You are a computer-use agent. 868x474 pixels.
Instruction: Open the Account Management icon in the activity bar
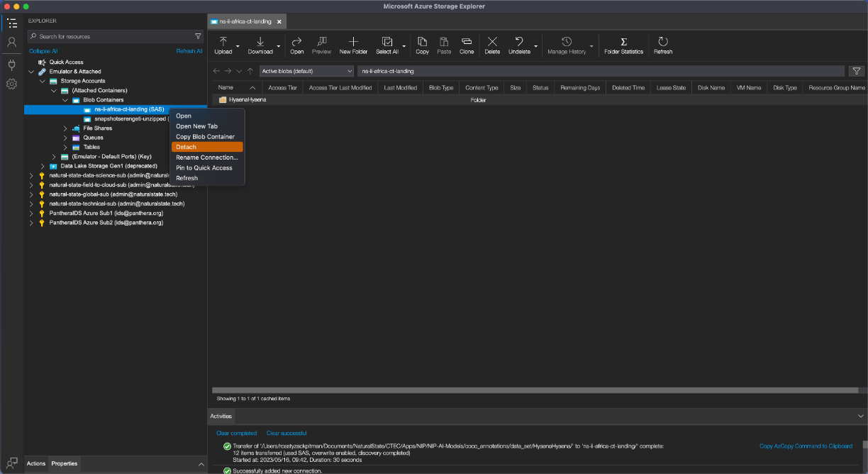pos(11,43)
